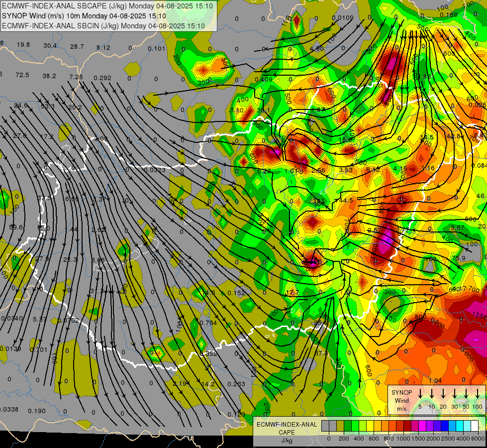Screen dimensions: 487x448
Task: Click the map value 1.04
Action: [435, 380]
